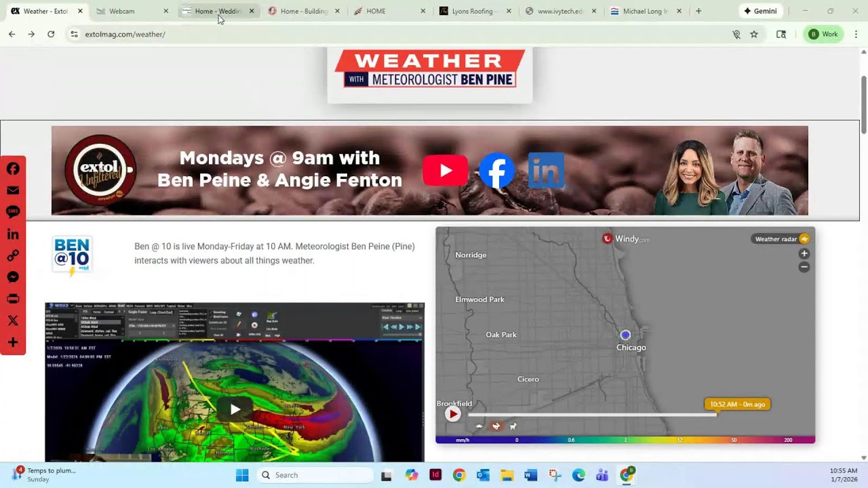Screen dimensions: 868x488
Task: Open the Work profile button
Action: click(824, 34)
